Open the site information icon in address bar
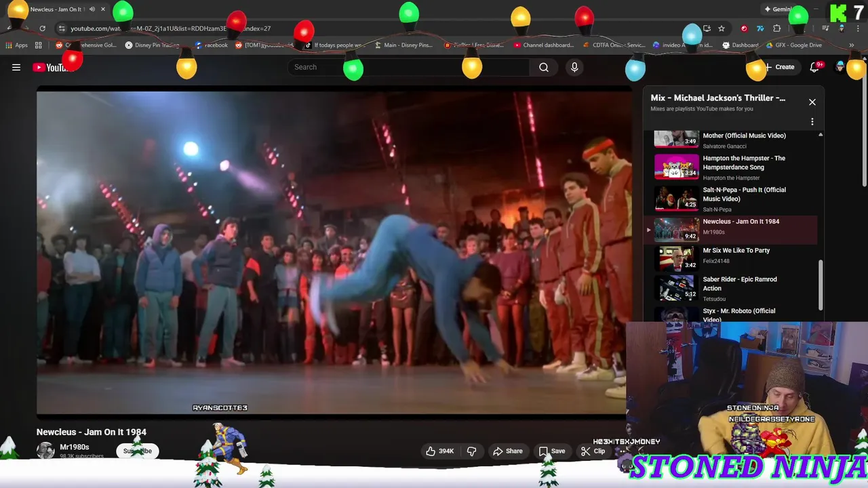This screenshot has width=868, height=488. [62, 28]
